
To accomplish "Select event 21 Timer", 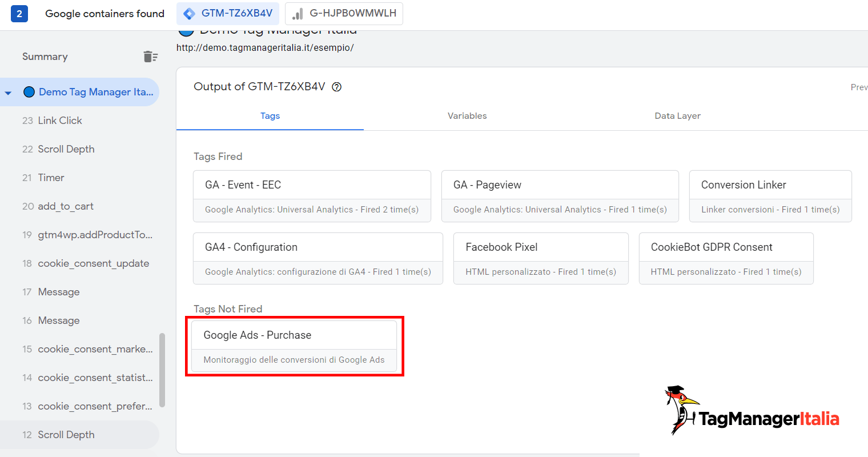I will 80,178.
